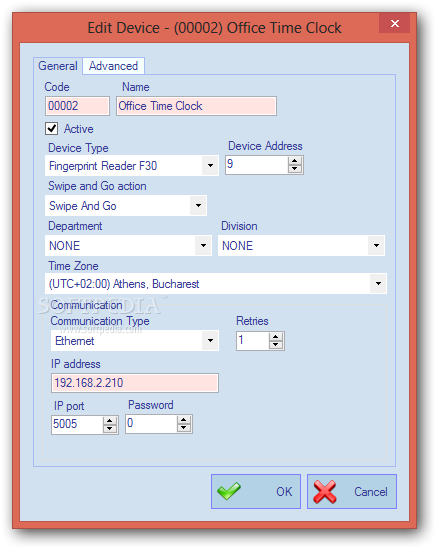Expand the Time Zone dropdown

(x=378, y=283)
